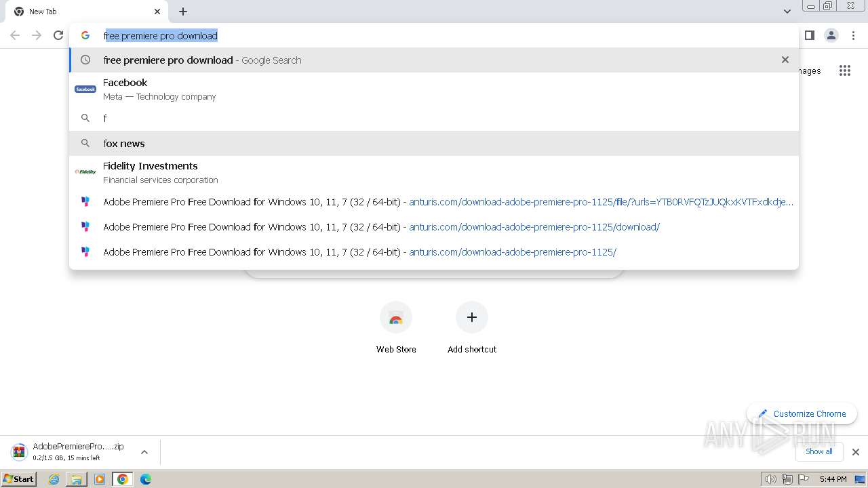Screen dimensions: 868x488
Task: Open the Chrome profile avatar
Action: pos(831,35)
